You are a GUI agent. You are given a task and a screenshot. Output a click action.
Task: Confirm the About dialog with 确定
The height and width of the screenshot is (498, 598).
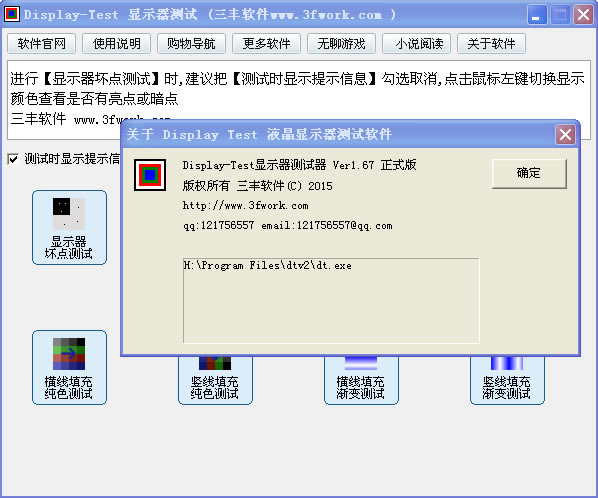tap(529, 173)
